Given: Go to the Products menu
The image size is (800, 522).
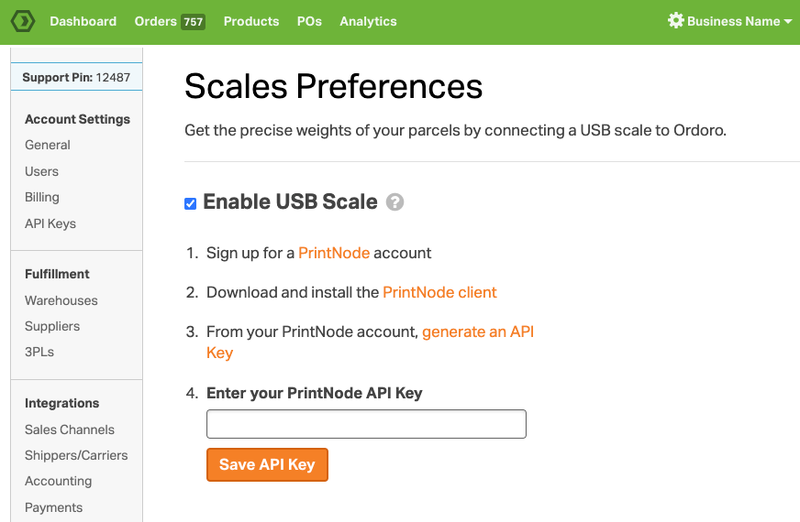Looking at the screenshot, I should (251, 21).
